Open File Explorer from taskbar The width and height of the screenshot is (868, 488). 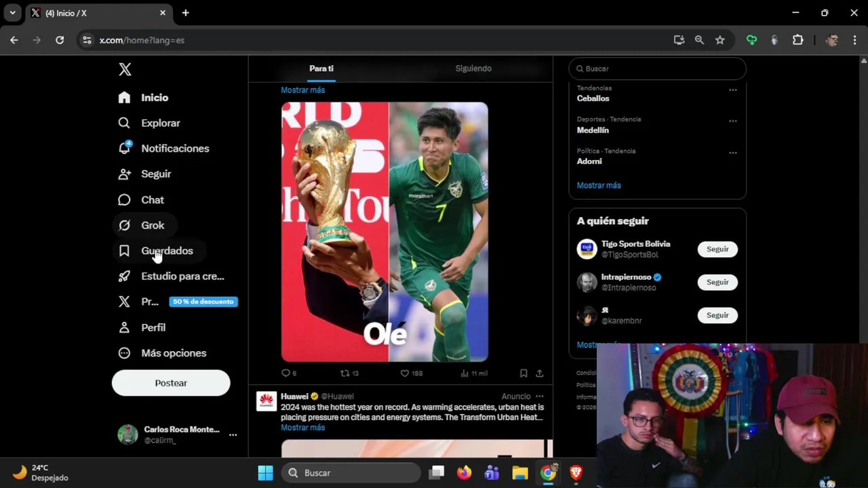[520, 472]
